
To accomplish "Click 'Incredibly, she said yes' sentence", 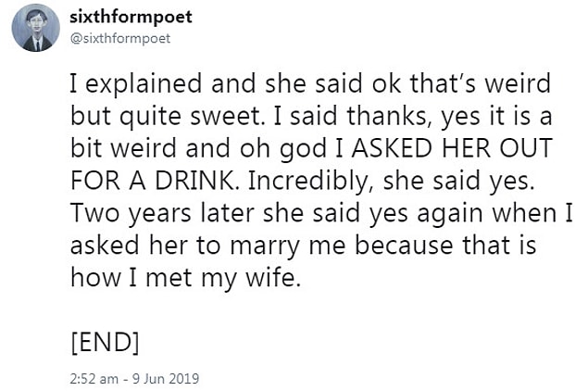I will coord(391,181).
